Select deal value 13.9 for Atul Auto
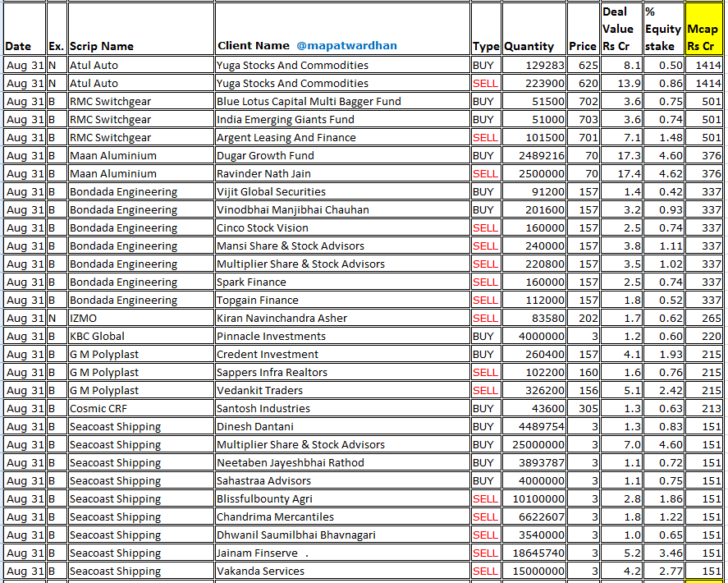 coord(621,83)
